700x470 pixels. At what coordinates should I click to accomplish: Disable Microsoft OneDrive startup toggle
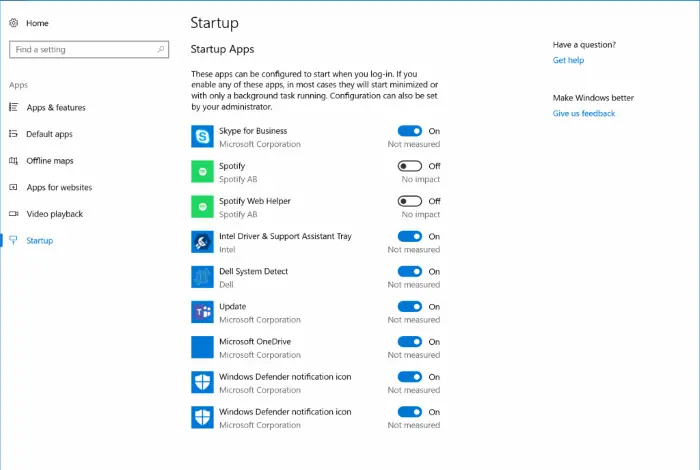410,341
